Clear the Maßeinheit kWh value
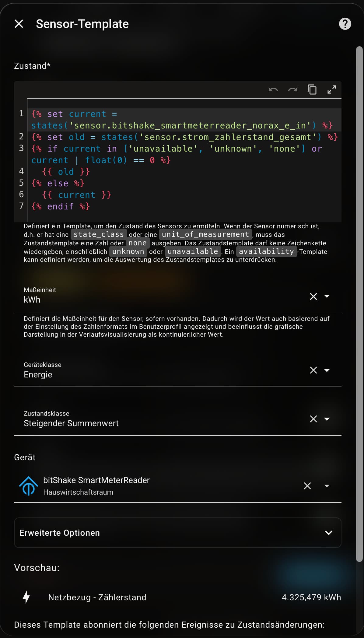Viewport: 364px width, 638px height. [313, 296]
